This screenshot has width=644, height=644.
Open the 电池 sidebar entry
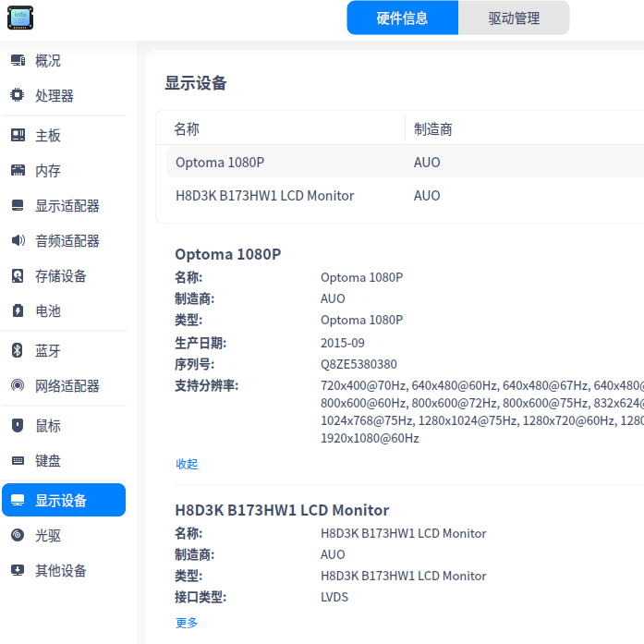coord(64,310)
